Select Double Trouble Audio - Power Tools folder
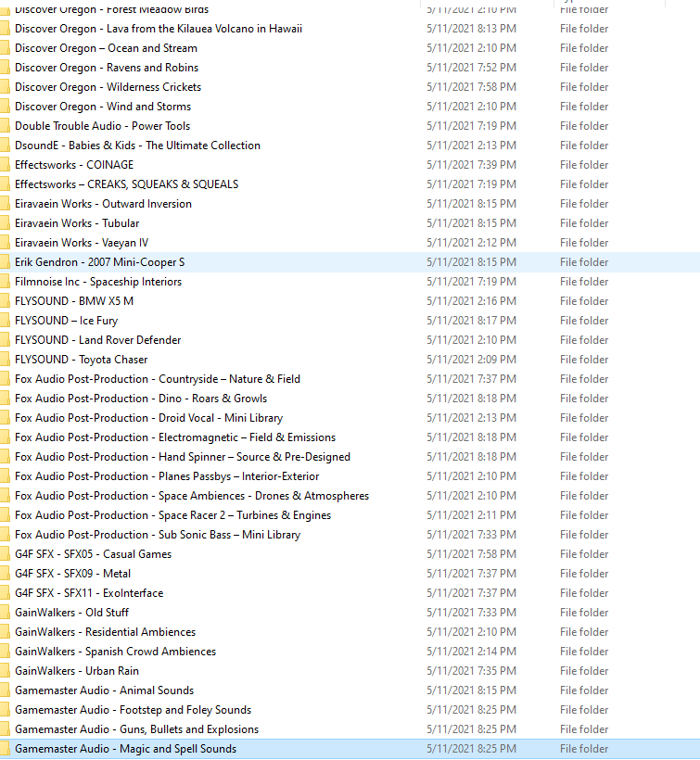The image size is (700, 760). [x=102, y=126]
